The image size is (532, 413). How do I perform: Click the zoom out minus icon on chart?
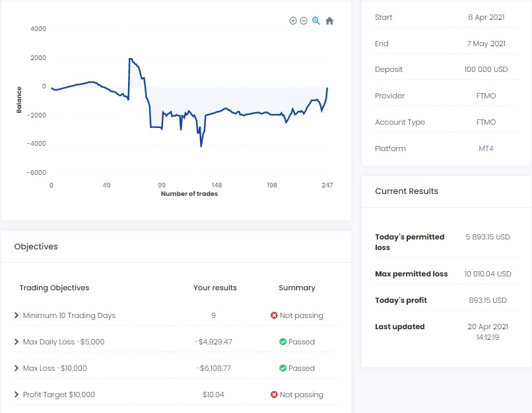pyautogui.click(x=304, y=20)
